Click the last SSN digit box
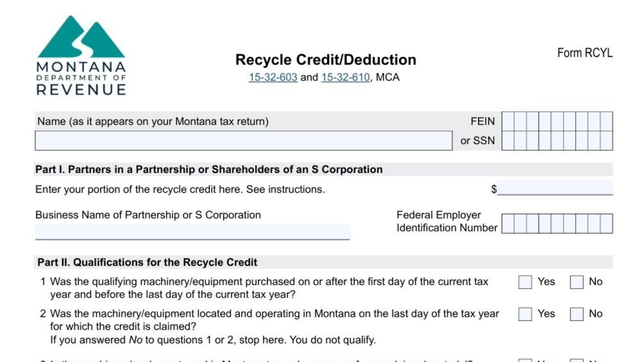The width and height of the screenshot is (644, 362). tap(606, 141)
